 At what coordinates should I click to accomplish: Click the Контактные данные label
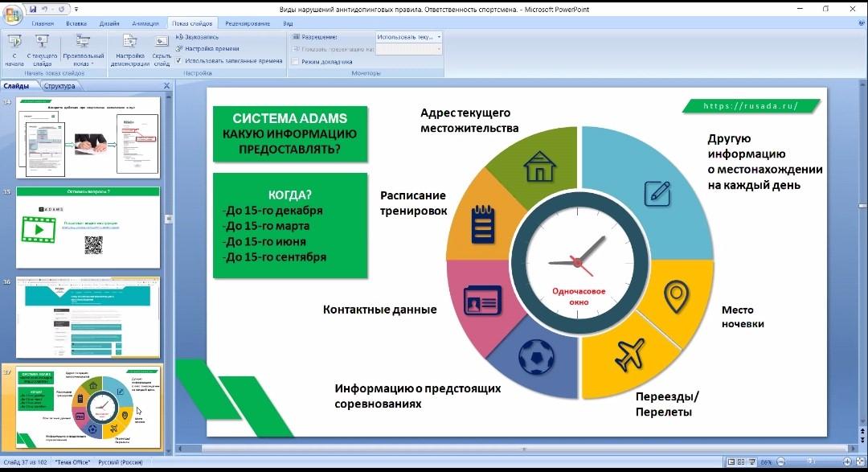coord(379,310)
